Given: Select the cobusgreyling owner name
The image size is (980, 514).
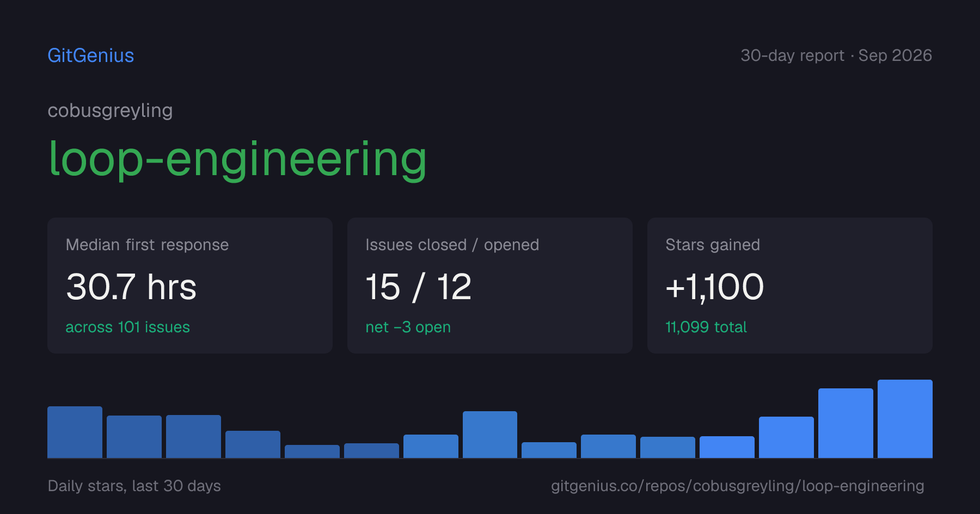Looking at the screenshot, I should pyautogui.click(x=110, y=111).
